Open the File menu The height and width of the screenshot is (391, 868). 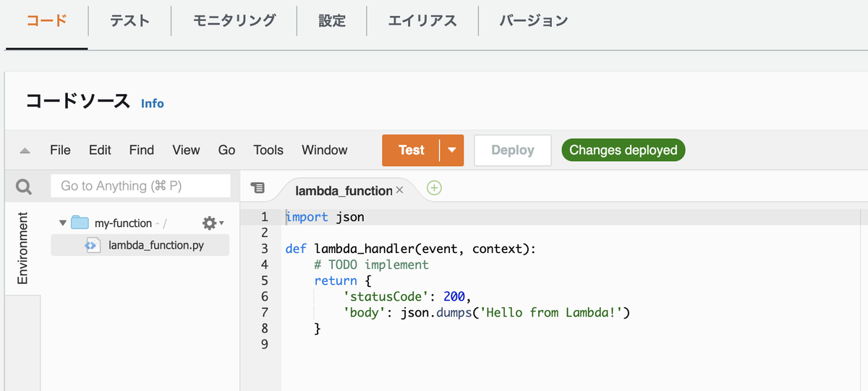tap(60, 150)
